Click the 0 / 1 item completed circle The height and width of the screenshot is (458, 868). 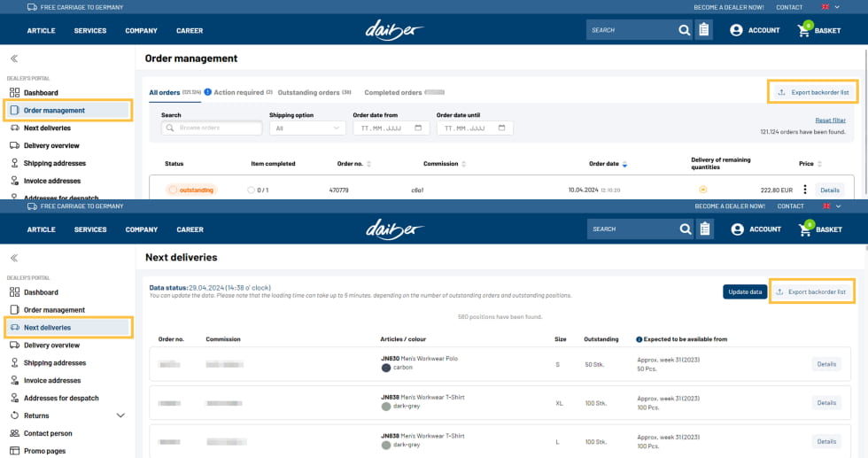coord(251,190)
